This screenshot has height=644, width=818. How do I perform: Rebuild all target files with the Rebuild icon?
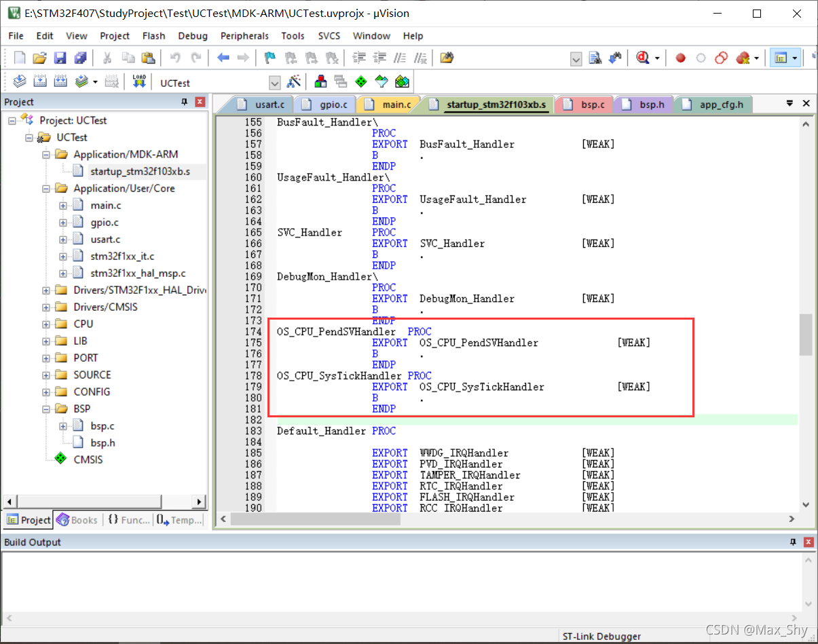tap(60, 82)
